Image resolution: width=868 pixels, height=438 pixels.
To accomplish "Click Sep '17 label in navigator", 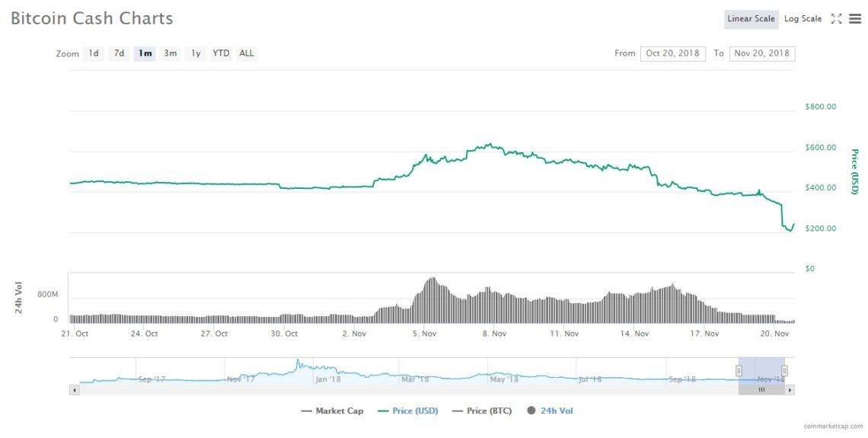I will 152,379.
